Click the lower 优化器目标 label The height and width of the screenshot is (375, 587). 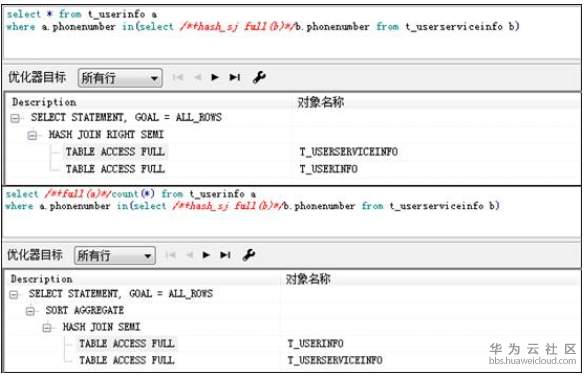[35, 255]
